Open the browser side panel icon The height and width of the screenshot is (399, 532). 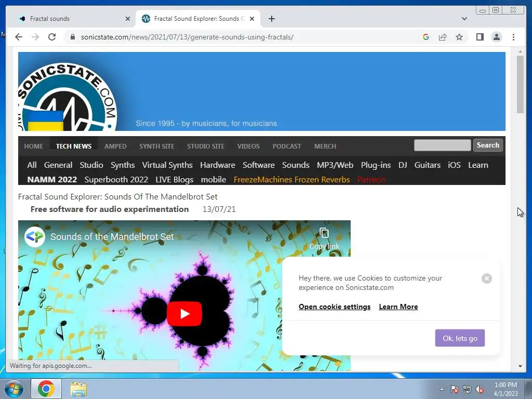click(x=480, y=37)
